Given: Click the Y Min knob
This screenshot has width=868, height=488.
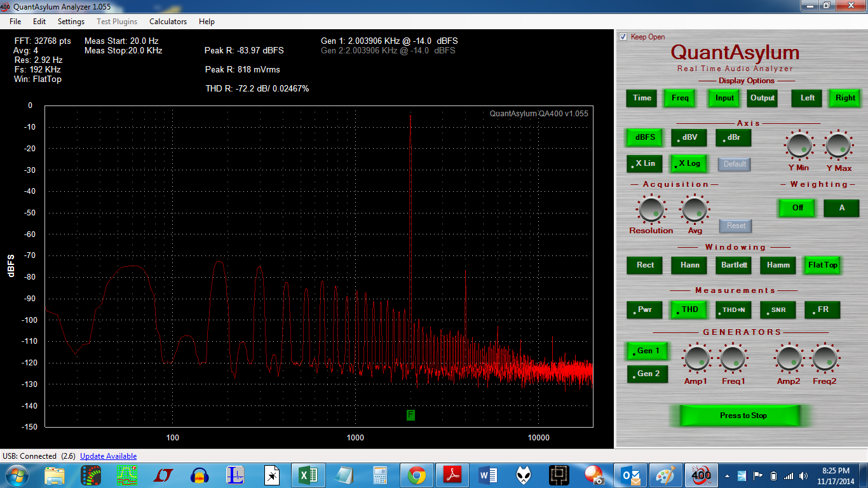Looking at the screenshot, I should click(799, 146).
